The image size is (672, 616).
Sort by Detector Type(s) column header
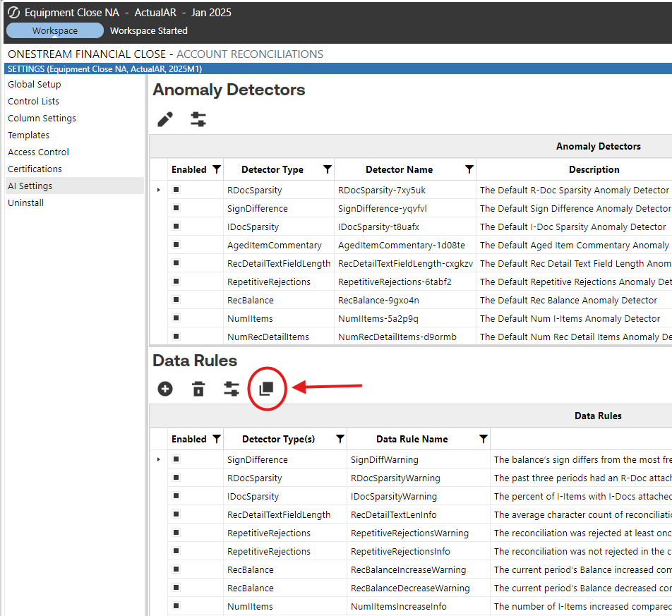pos(279,439)
